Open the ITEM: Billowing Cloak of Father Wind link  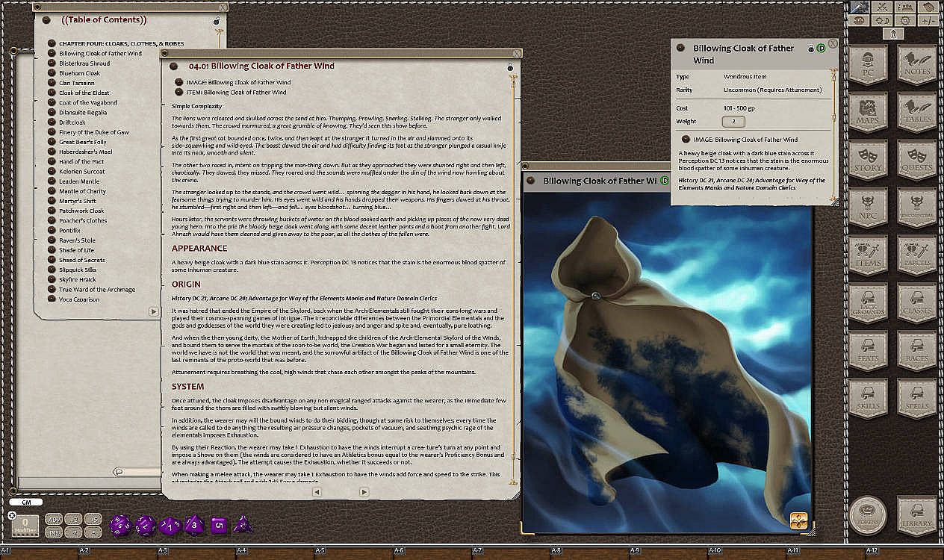pyautogui.click(x=236, y=93)
